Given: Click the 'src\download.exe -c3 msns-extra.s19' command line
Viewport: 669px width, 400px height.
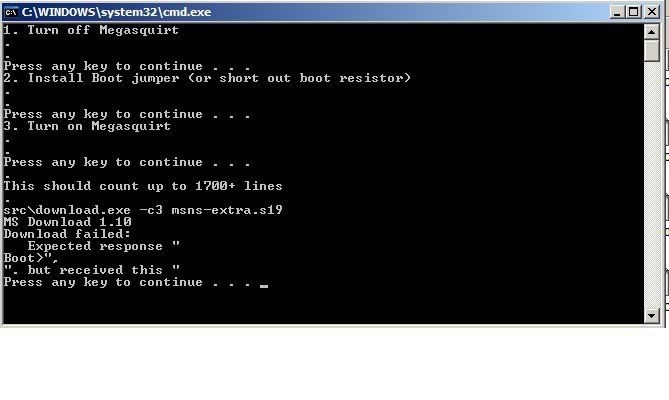Looking at the screenshot, I should 143,210.
